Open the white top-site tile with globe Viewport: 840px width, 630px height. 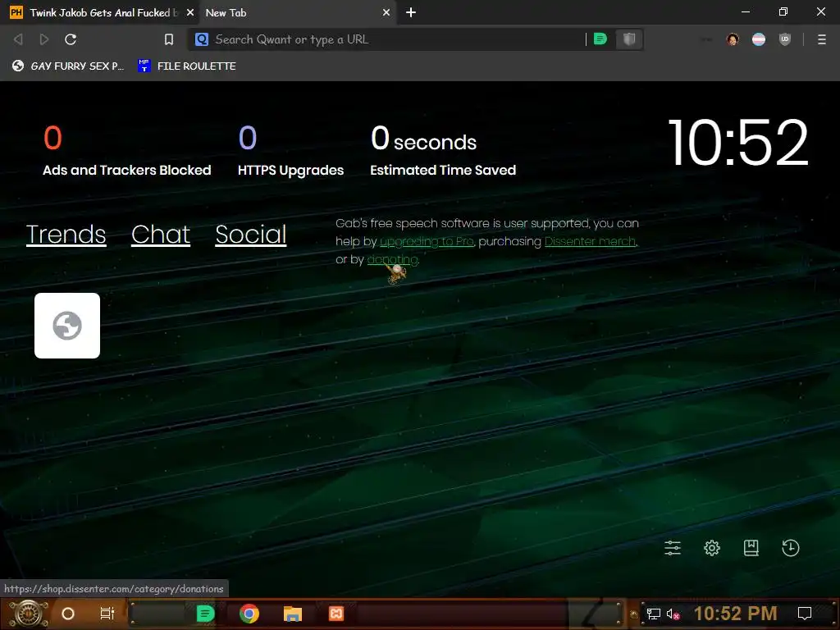point(67,326)
